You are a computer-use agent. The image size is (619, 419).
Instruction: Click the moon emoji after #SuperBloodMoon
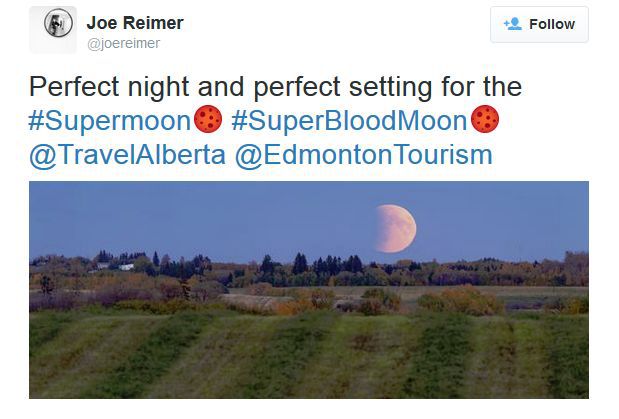485,121
